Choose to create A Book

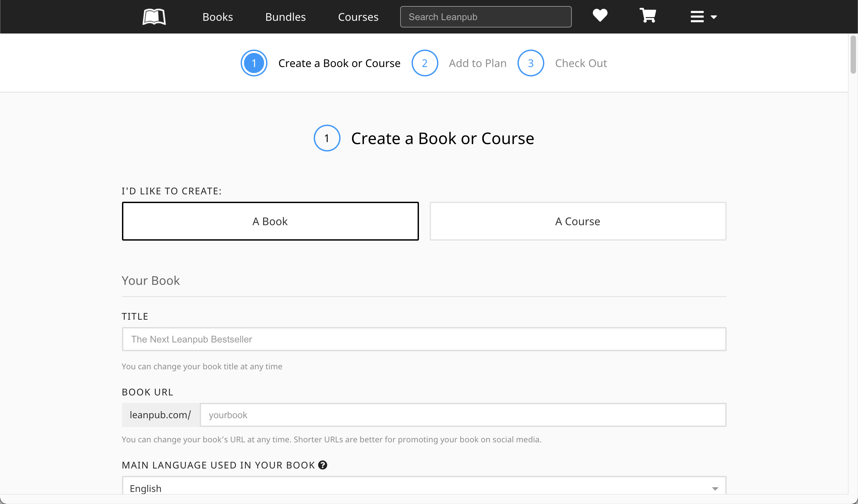[x=270, y=222]
